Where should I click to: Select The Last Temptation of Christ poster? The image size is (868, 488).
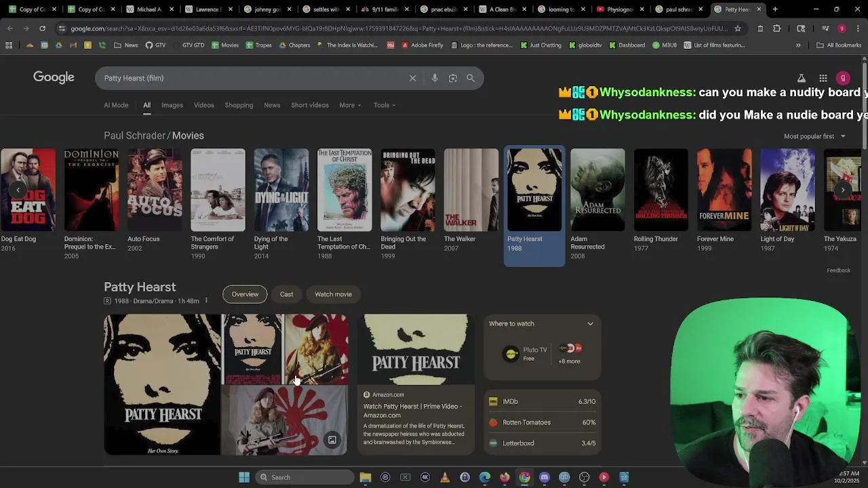coord(344,190)
